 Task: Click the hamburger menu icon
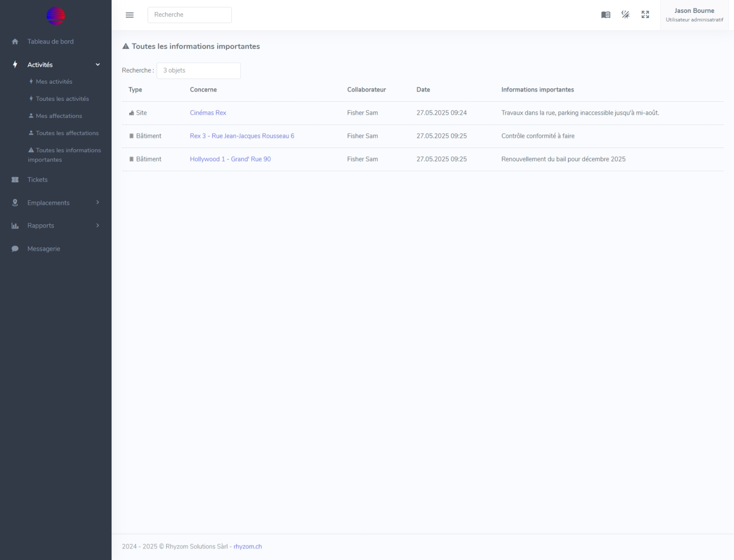pos(130,15)
